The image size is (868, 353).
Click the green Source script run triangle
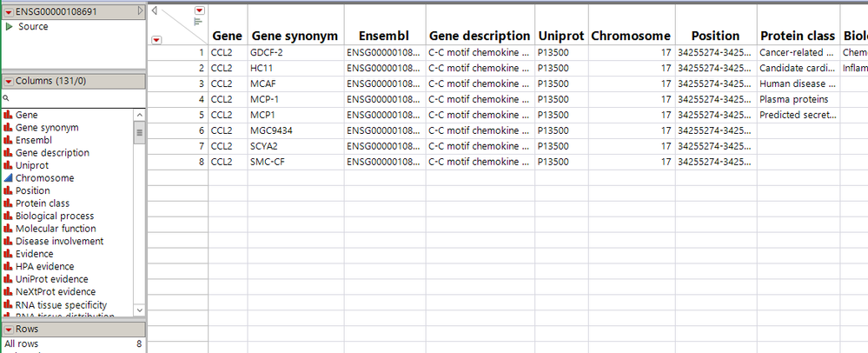[x=9, y=27]
